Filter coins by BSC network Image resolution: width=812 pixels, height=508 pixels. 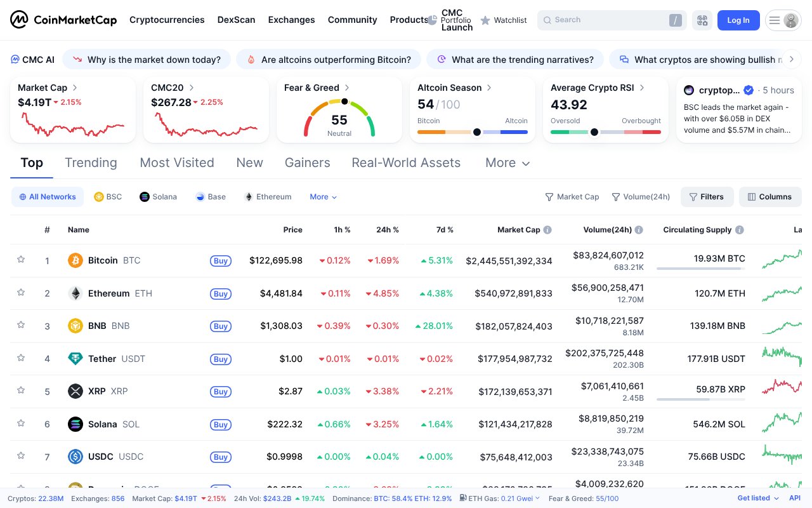coord(107,197)
